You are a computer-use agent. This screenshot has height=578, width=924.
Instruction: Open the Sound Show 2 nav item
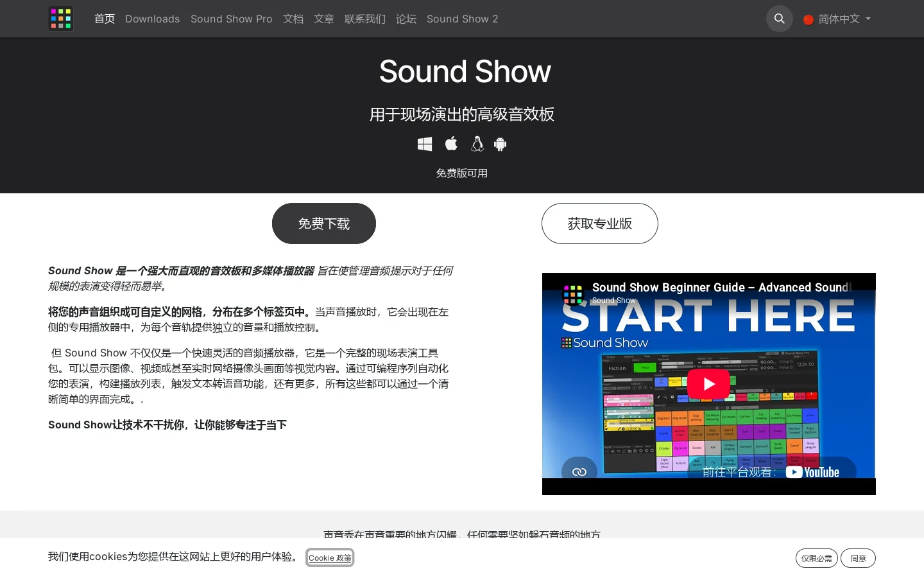(463, 19)
